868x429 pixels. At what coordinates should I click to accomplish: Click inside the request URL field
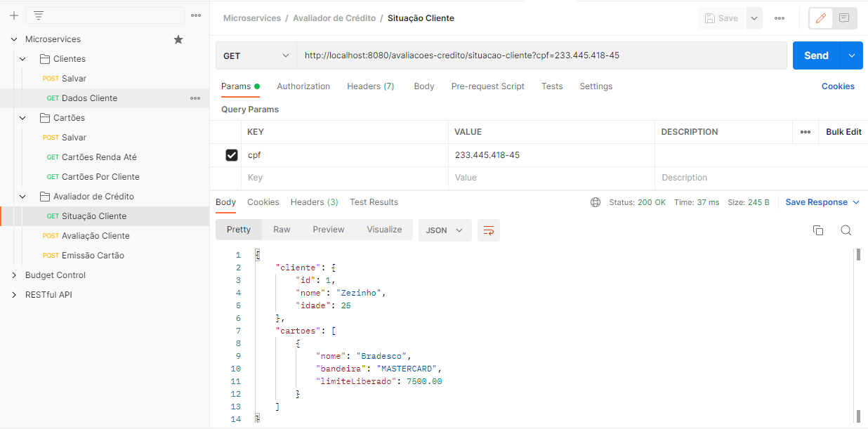pyautogui.click(x=492, y=55)
